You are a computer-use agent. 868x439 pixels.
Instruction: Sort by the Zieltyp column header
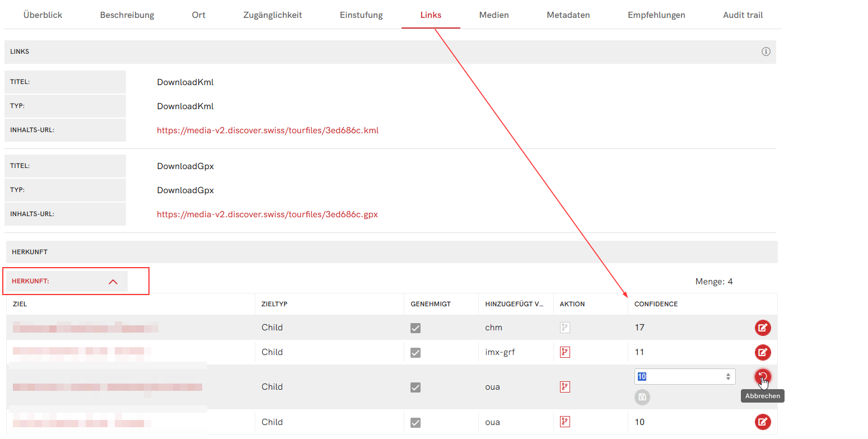pyautogui.click(x=274, y=304)
